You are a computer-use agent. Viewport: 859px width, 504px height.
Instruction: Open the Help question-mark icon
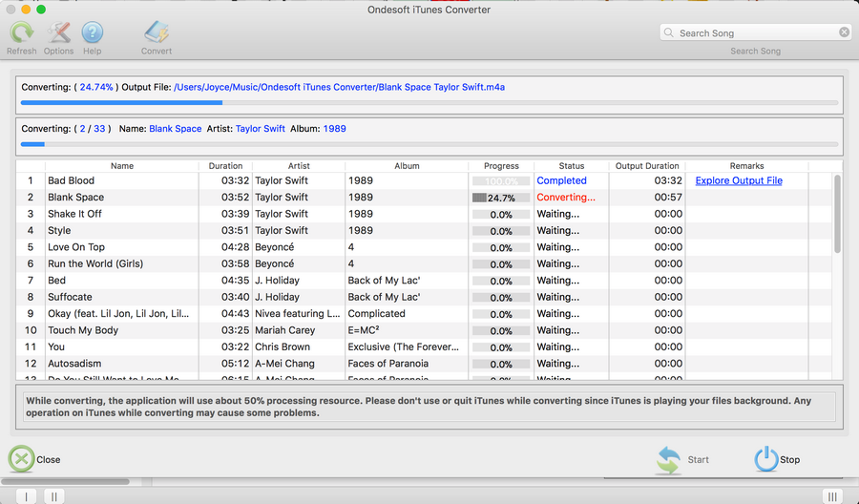coord(92,32)
